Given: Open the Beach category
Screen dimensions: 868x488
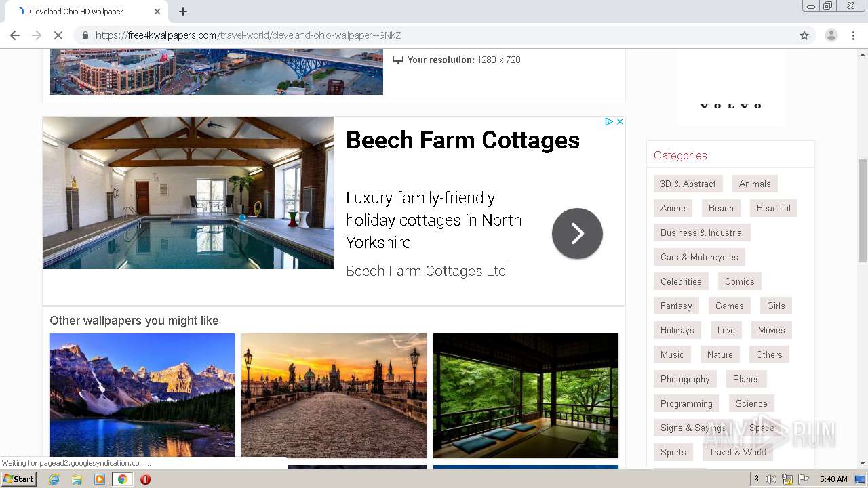Looking at the screenshot, I should 721,208.
